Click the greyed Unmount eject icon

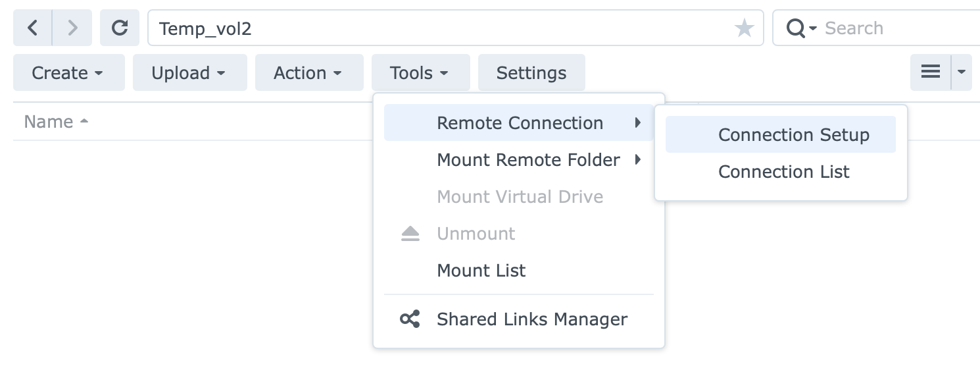[x=410, y=234]
